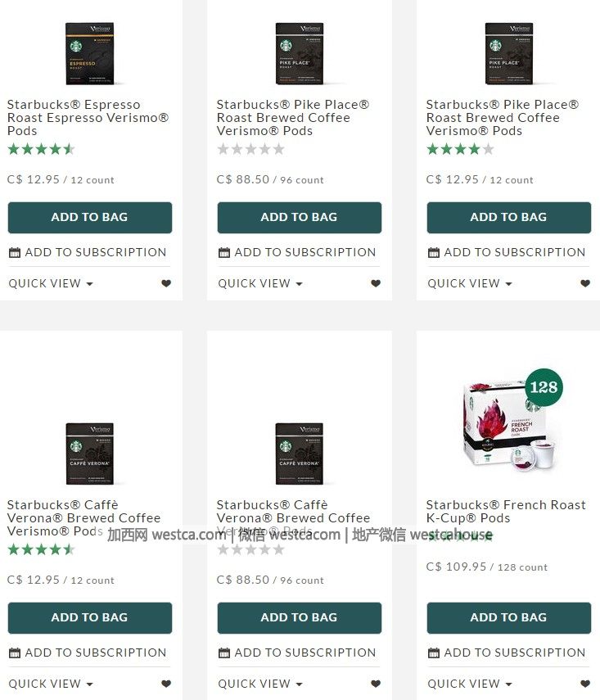Click calendar icon for Espresso Roast subscription
The image size is (600, 700).
[15, 253]
